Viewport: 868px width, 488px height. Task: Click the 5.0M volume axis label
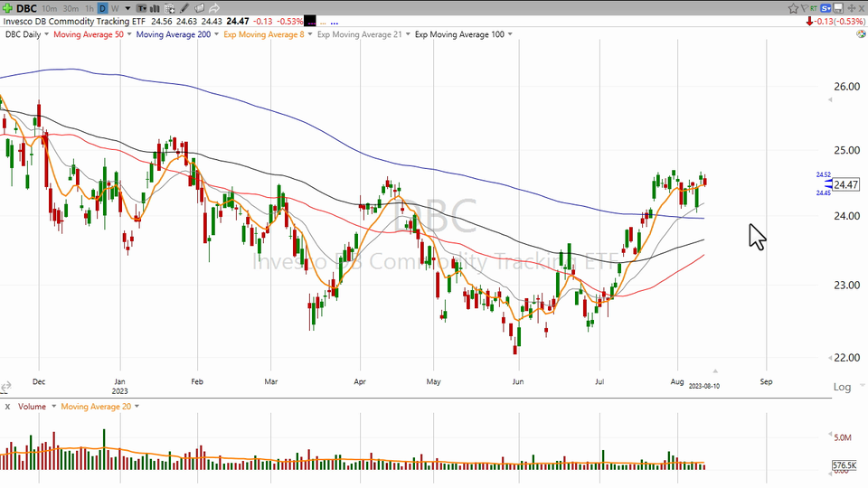843,437
